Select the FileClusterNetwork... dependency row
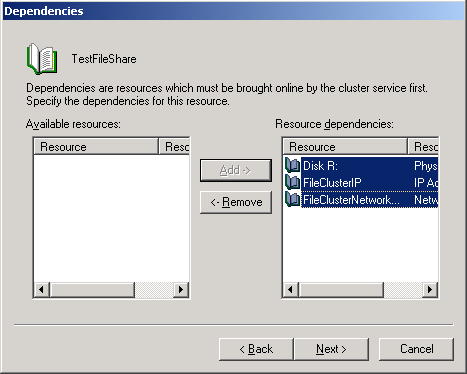Viewport: 467px width, 374px height. [x=361, y=199]
